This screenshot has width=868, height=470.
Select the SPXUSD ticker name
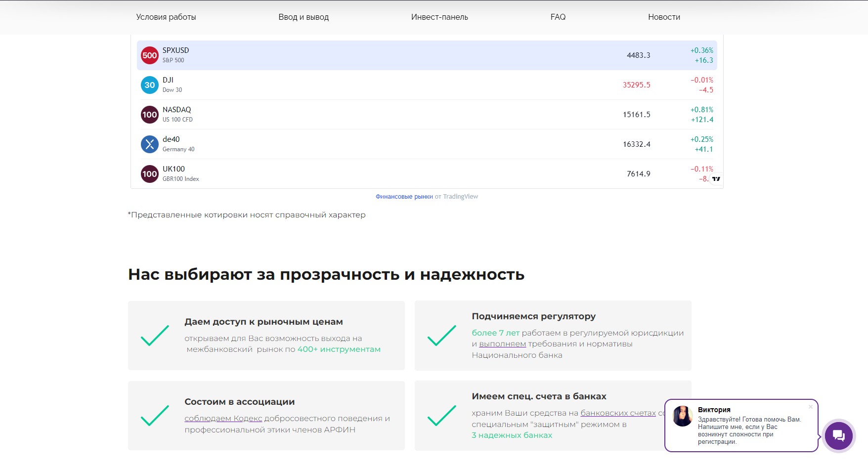[x=175, y=50]
